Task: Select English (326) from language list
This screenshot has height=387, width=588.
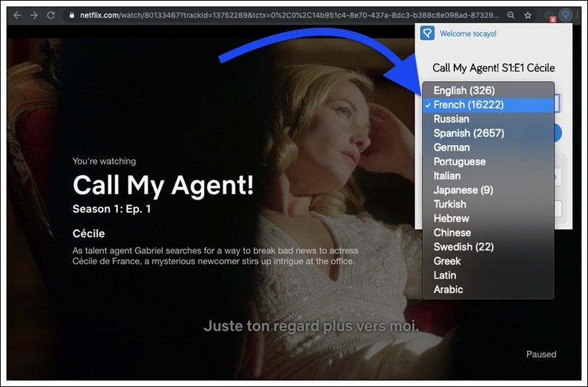Action: [x=464, y=90]
